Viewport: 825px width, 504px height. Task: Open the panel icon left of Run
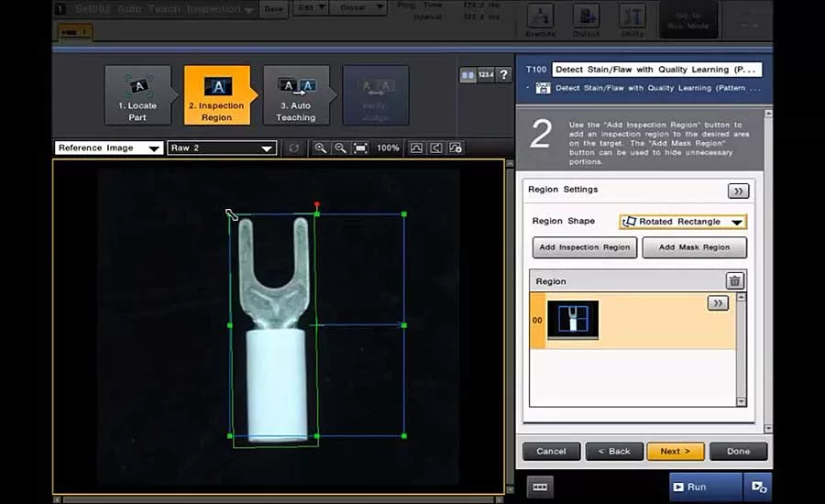point(540,487)
